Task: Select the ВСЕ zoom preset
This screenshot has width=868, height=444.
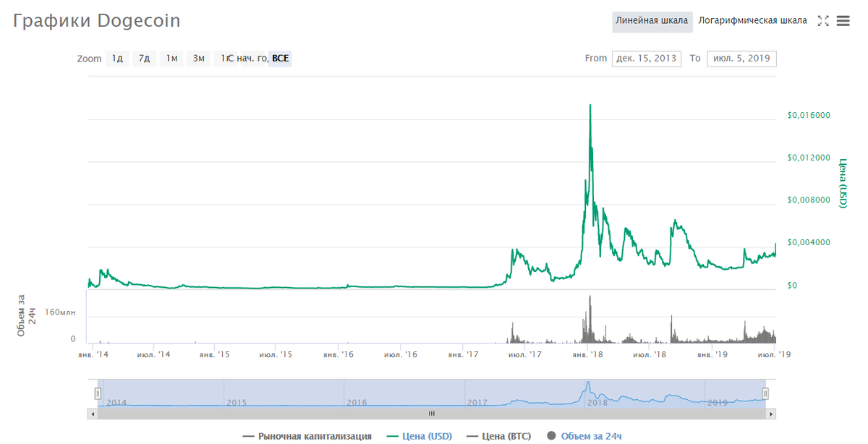Action: tap(278, 59)
